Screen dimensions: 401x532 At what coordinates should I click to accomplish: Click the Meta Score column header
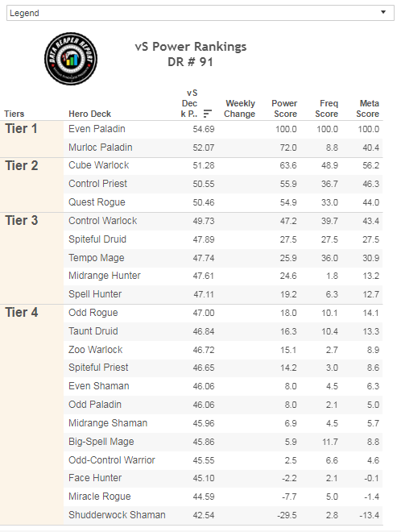point(368,109)
